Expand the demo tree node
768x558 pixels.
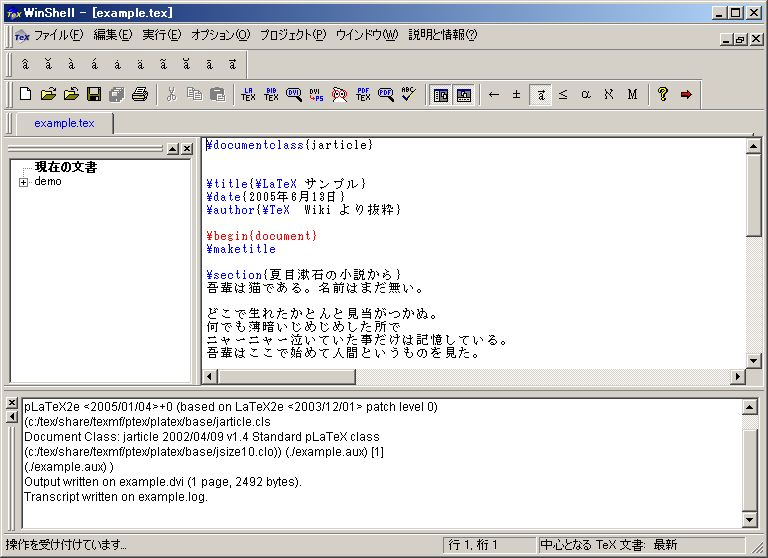point(24,182)
